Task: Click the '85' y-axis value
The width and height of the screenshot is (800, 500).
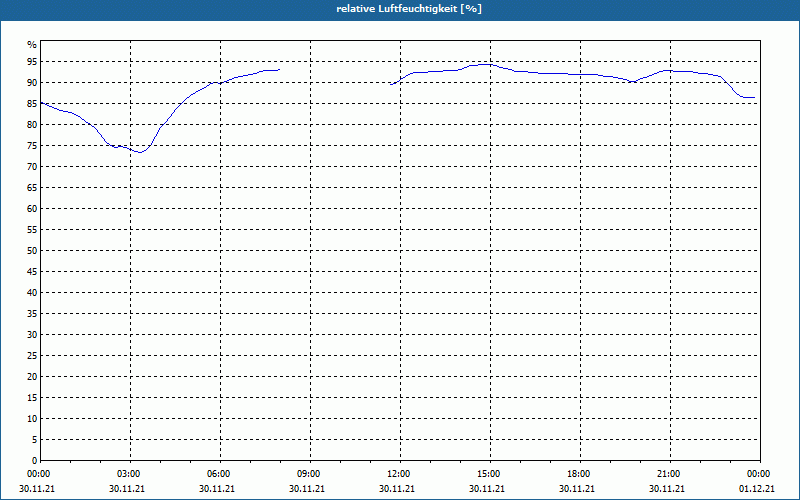Action: (x=32, y=104)
